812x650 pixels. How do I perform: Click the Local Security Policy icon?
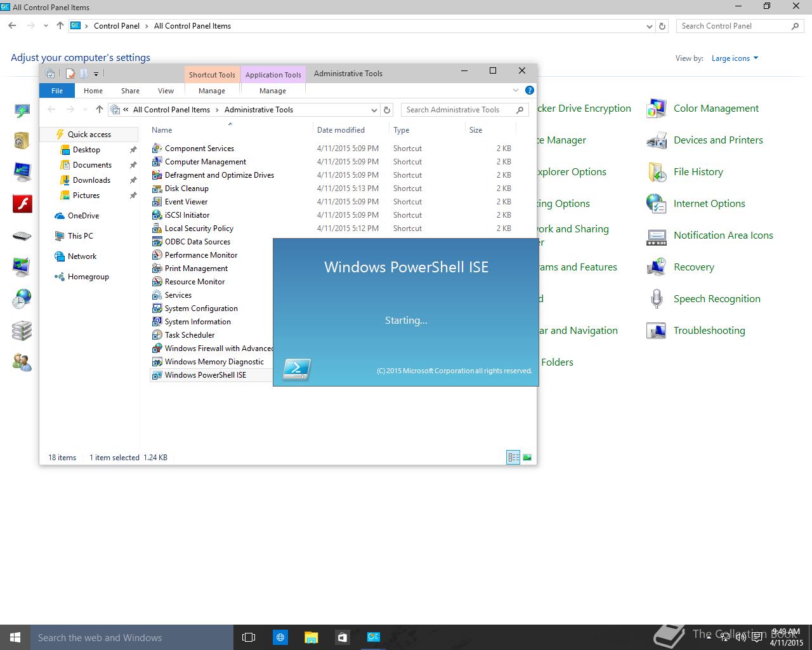(x=157, y=229)
